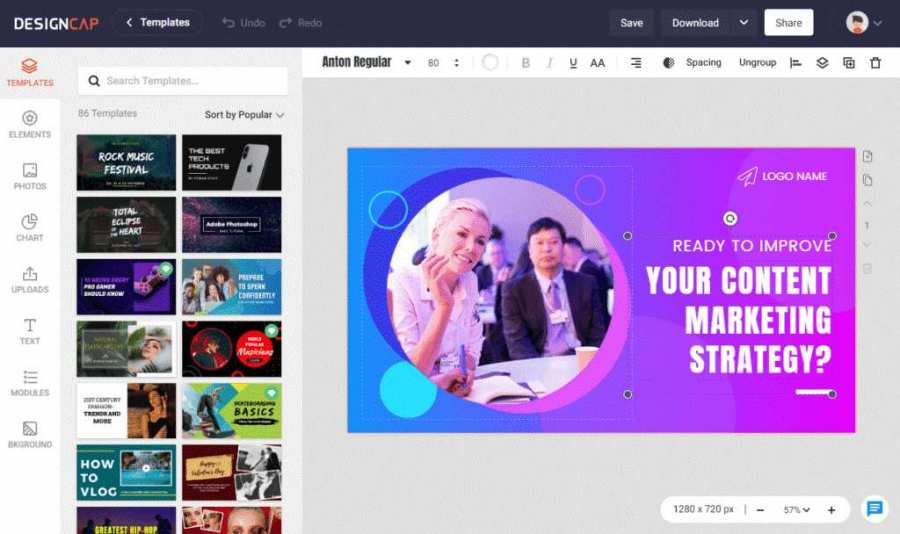Click the Download button
The width and height of the screenshot is (900, 534).
point(695,23)
